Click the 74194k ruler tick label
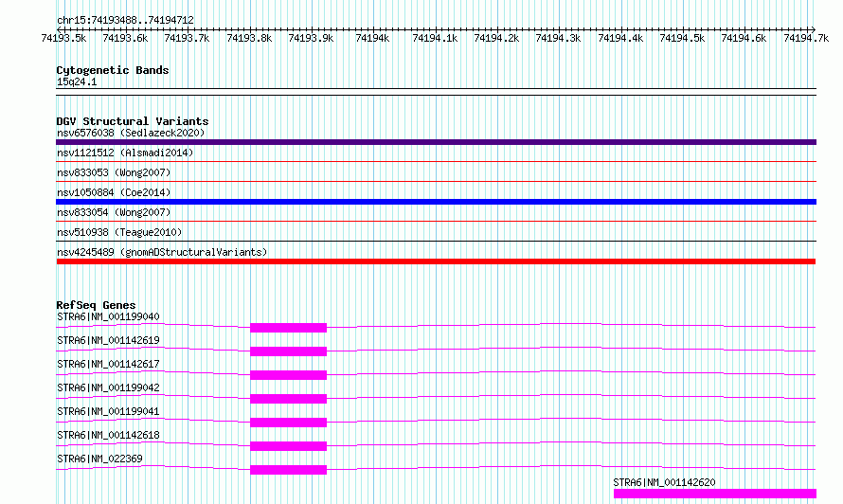The image size is (843, 504). coord(372,38)
